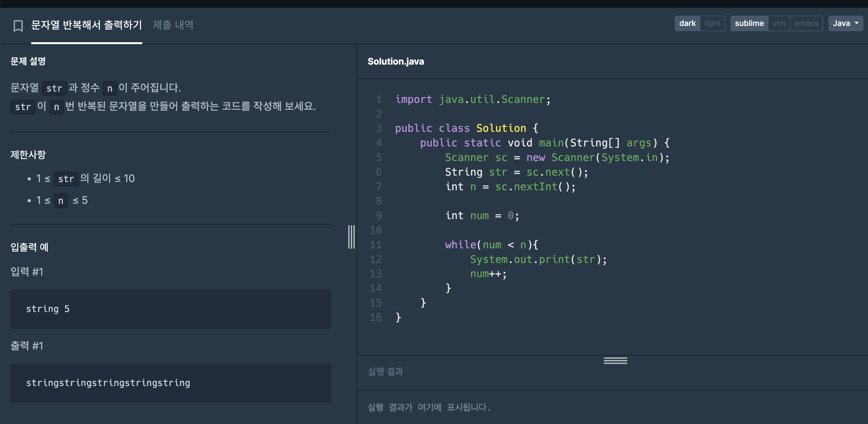Click the 문제 설명 heading
This screenshot has height=424, width=868.
click(28, 61)
